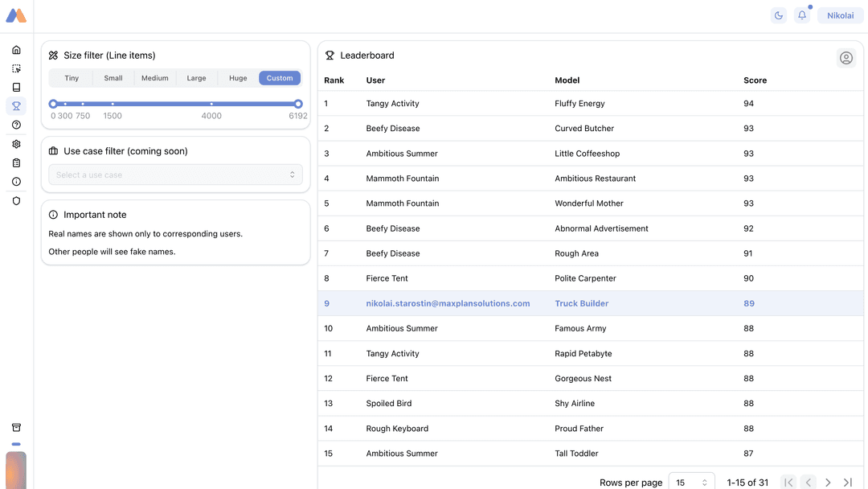Click the Abnormal Advertisement model cell
The width and height of the screenshot is (868, 489).
(x=601, y=228)
